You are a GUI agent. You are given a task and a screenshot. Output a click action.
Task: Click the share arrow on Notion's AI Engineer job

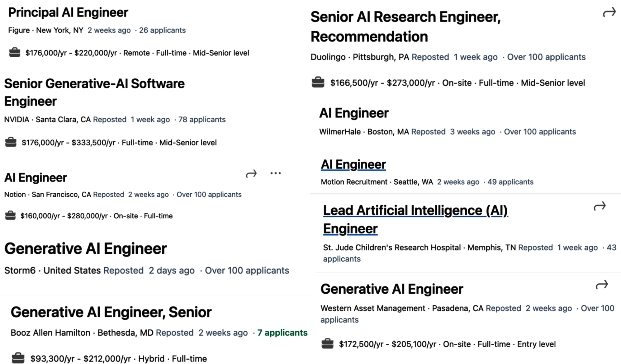coord(251,173)
